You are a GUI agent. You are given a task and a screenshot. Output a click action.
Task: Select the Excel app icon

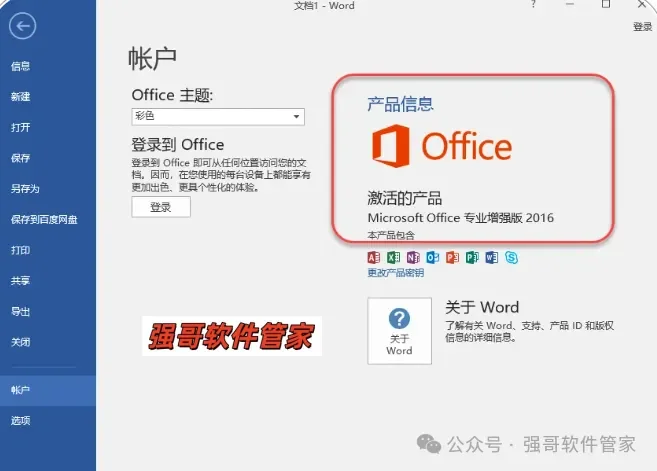click(393, 257)
